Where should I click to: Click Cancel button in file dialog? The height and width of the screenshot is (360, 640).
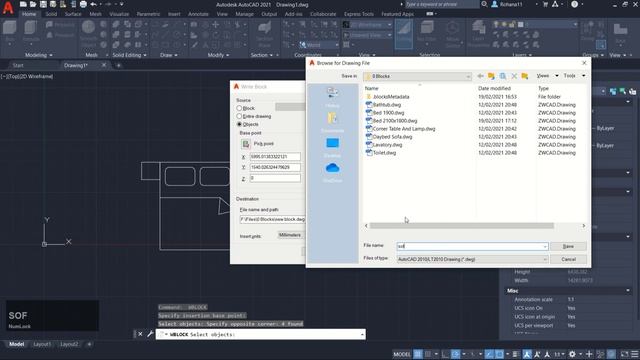(x=568, y=259)
